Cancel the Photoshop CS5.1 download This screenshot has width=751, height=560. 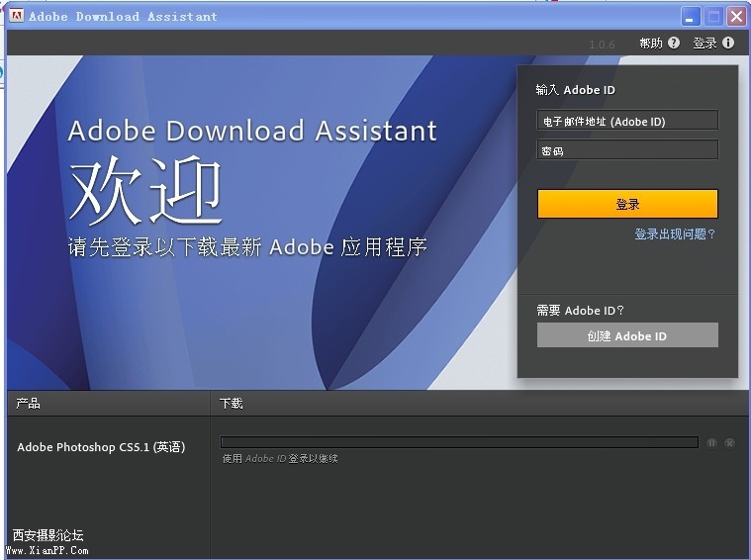pyautogui.click(x=729, y=443)
